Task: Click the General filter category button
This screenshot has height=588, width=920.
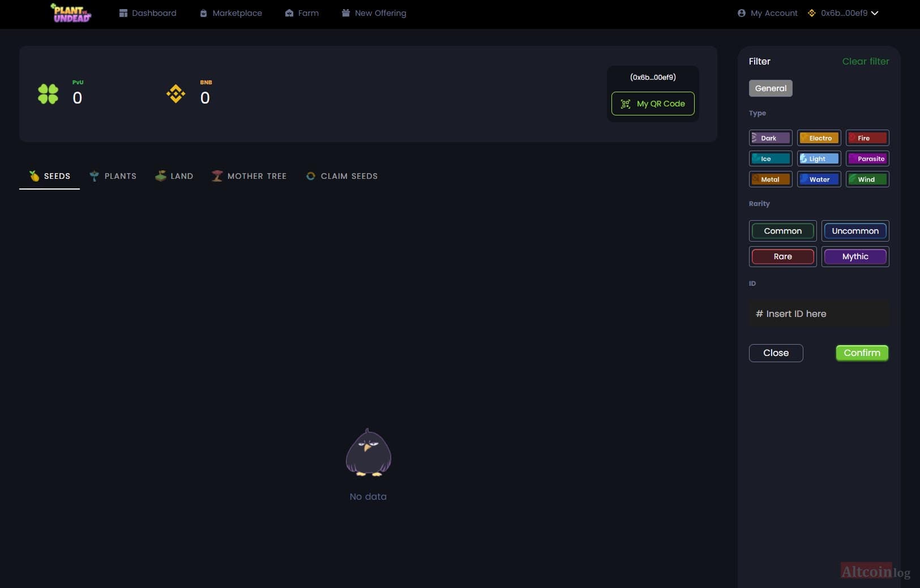Action: [771, 88]
